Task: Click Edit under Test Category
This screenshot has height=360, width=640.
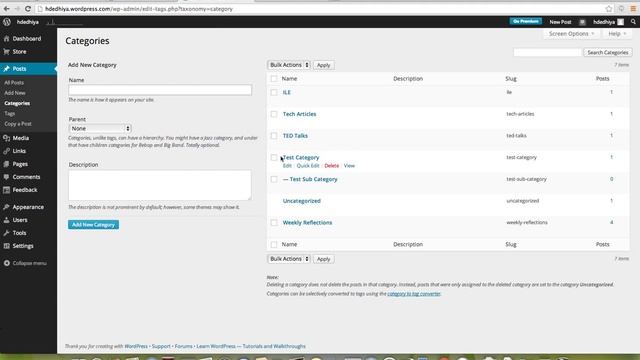Action: pyautogui.click(x=287, y=166)
